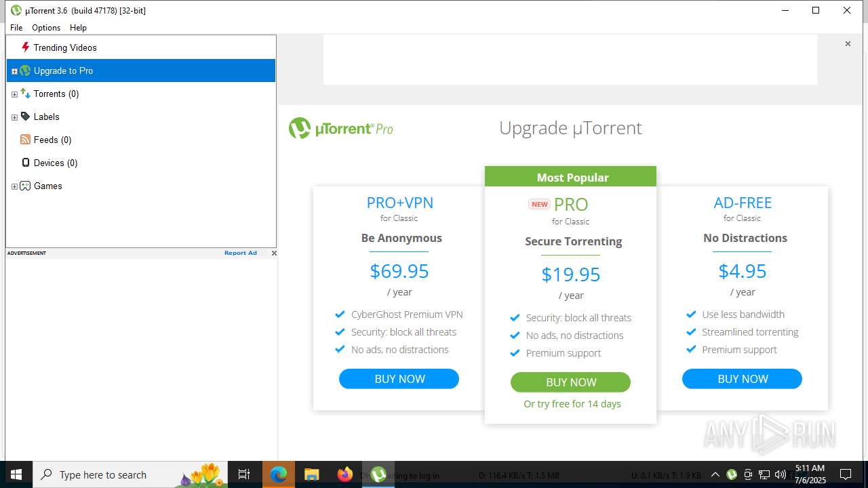
Task: Click the Most Popular green banner
Action: [x=571, y=177]
